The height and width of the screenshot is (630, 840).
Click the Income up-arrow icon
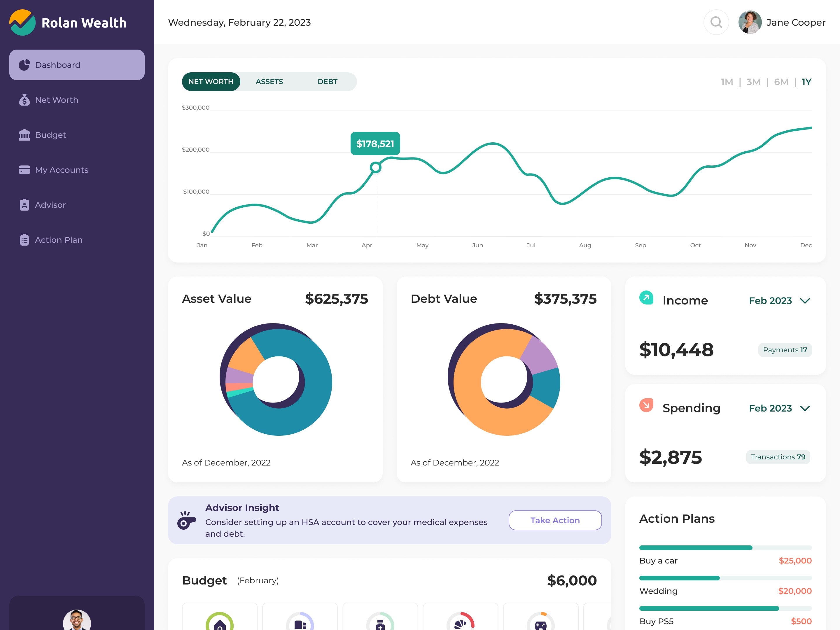click(x=646, y=298)
